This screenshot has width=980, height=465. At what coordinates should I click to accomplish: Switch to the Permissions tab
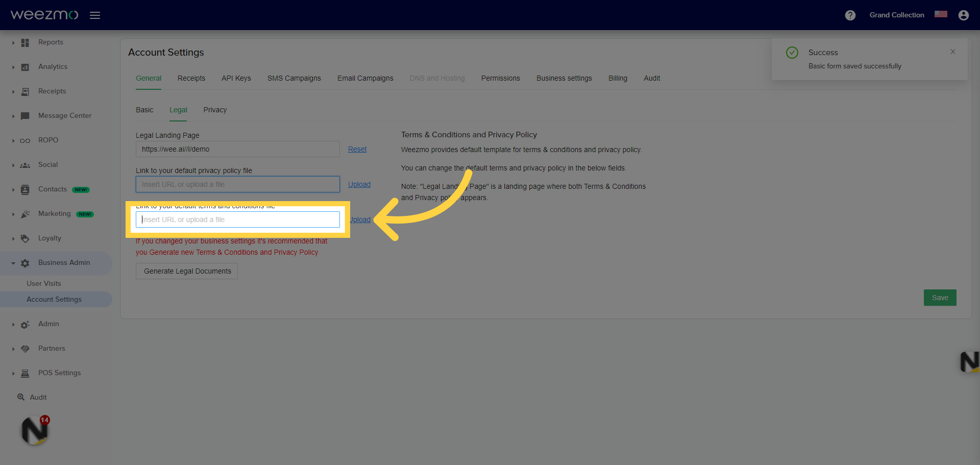click(501, 78)
